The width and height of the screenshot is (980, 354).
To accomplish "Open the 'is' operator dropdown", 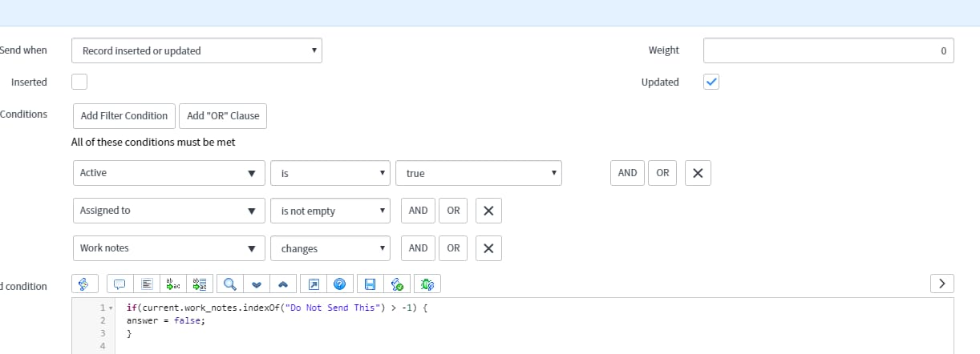I will coord(330,173).
